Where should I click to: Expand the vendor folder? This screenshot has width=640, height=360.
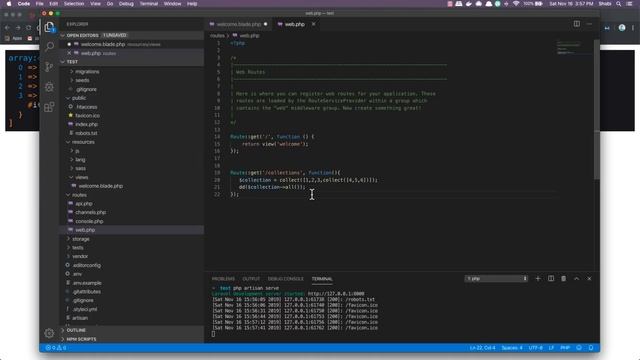click(80, 256)
